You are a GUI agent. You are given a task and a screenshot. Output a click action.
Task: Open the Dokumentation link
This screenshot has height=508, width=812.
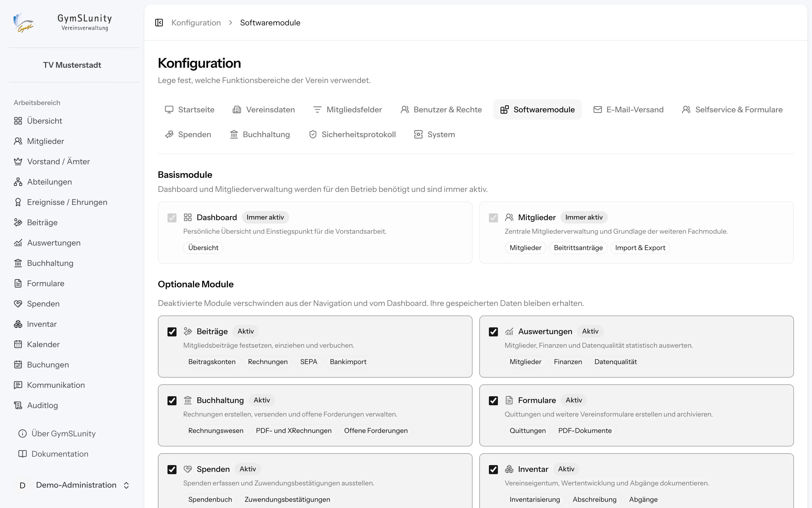(x=53, y=454)
